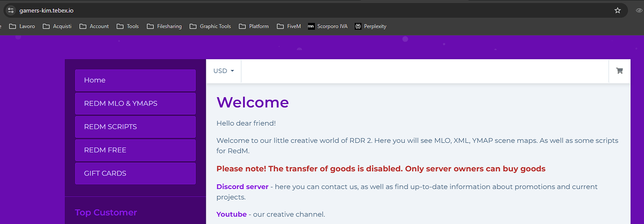
Task: Open the Perplexity bookmark
Action: 371,26
